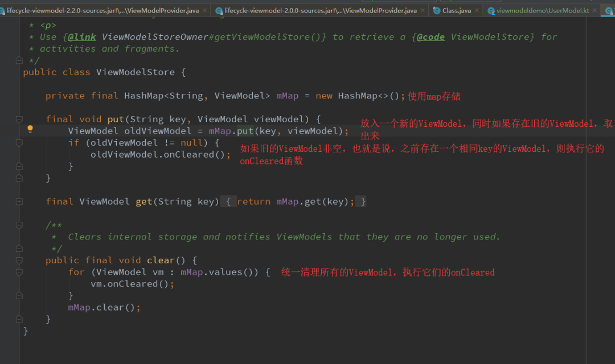Click the @code Javadoc tag
This screenshot has height=364, width=615.
[430, 37]
